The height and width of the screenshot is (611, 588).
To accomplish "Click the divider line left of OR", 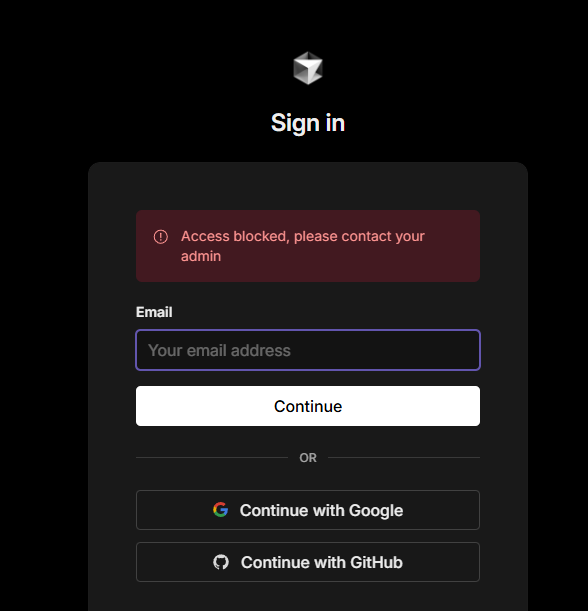I will click(x=212, y=457).
